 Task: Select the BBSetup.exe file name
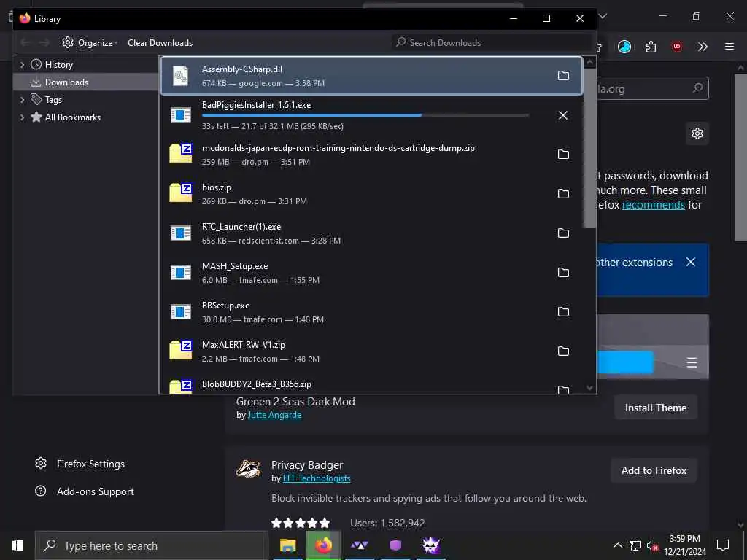click(226, 306)
